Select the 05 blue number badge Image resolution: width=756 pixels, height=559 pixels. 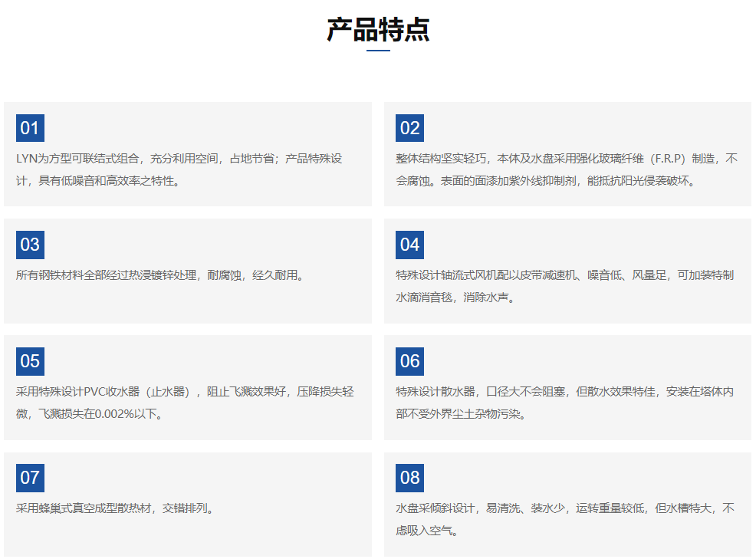[30, 361]
